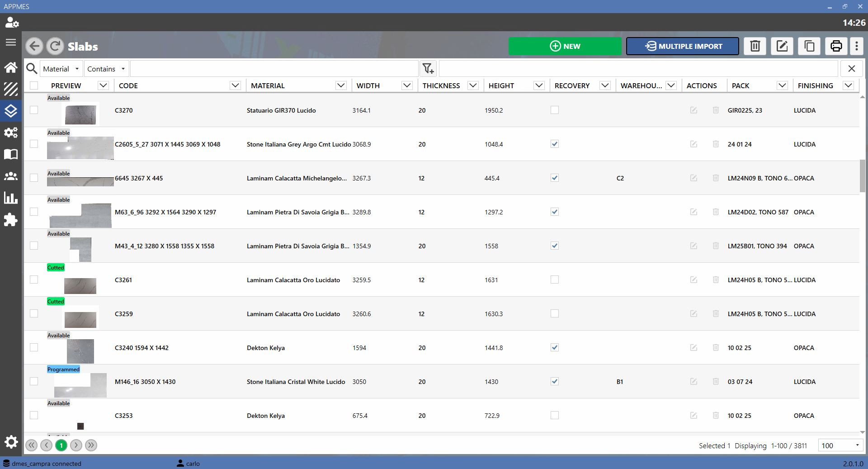
Task: Click the edit pencil toolbar button
Action: (x=782, y=46)
